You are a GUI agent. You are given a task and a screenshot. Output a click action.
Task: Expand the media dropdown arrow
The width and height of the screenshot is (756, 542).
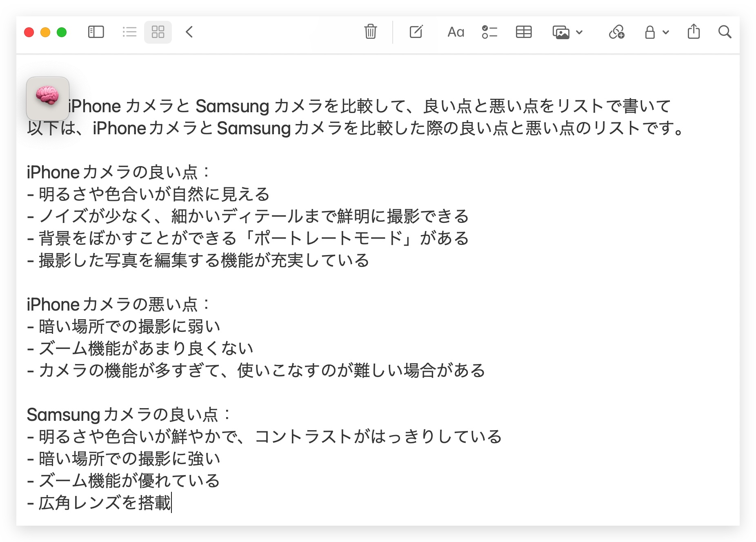coord(579,32)
